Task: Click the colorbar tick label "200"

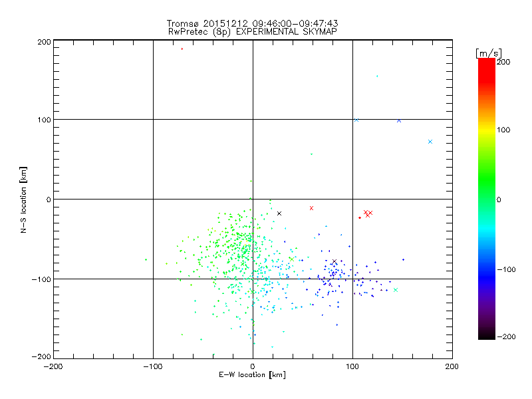Action: click(503, 62)
